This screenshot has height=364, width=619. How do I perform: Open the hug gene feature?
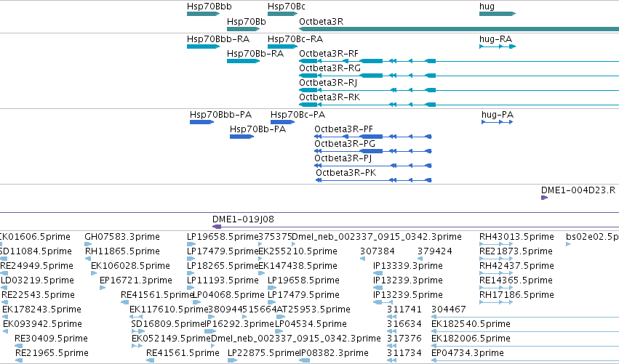point(498,14)
